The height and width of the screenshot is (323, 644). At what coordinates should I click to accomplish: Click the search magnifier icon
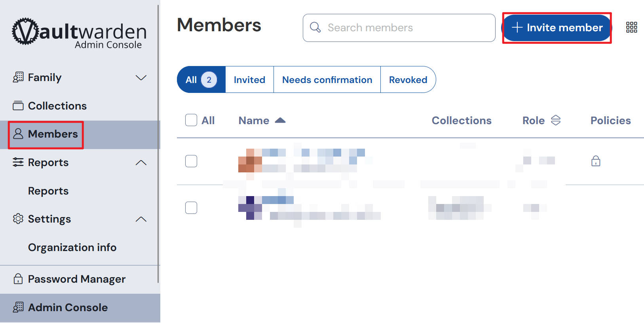coord(315,27)
